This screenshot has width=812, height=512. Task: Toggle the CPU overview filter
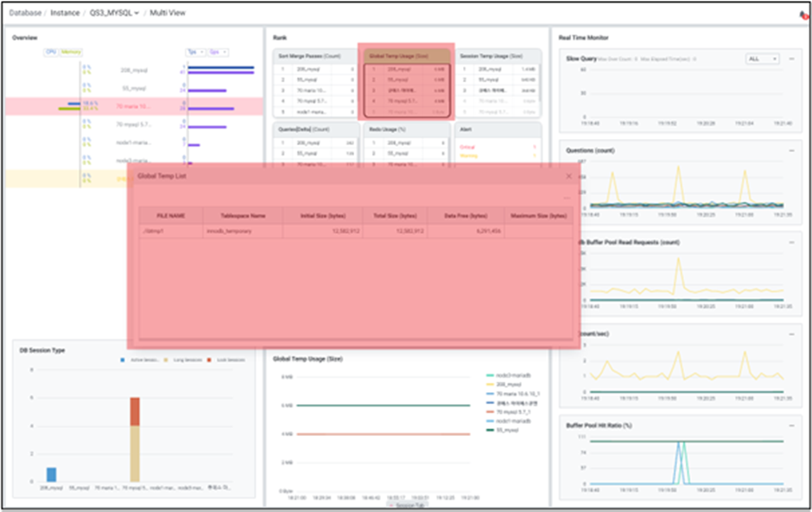click(x=51, y=52)
